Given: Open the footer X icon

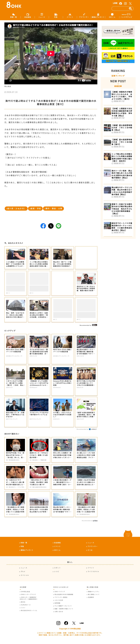Looking at the screenshot, I should coord(74,623).
